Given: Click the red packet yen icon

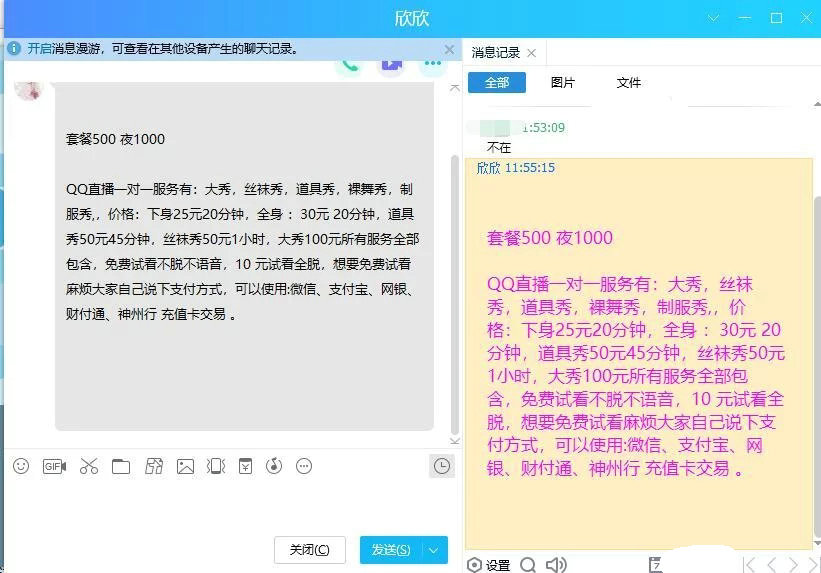Looking at the screenshot, I should [x=245, y=466].
